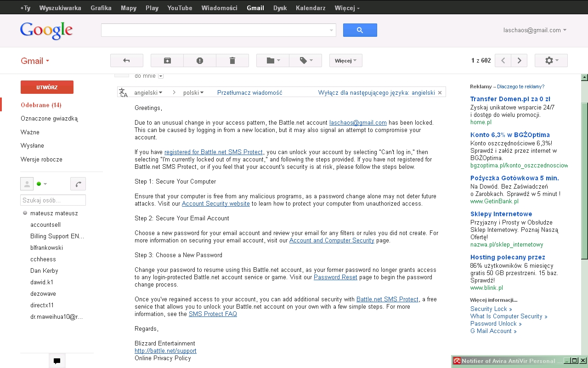Click scrollbar up arrow at right edge

click(x=584, y=77)
